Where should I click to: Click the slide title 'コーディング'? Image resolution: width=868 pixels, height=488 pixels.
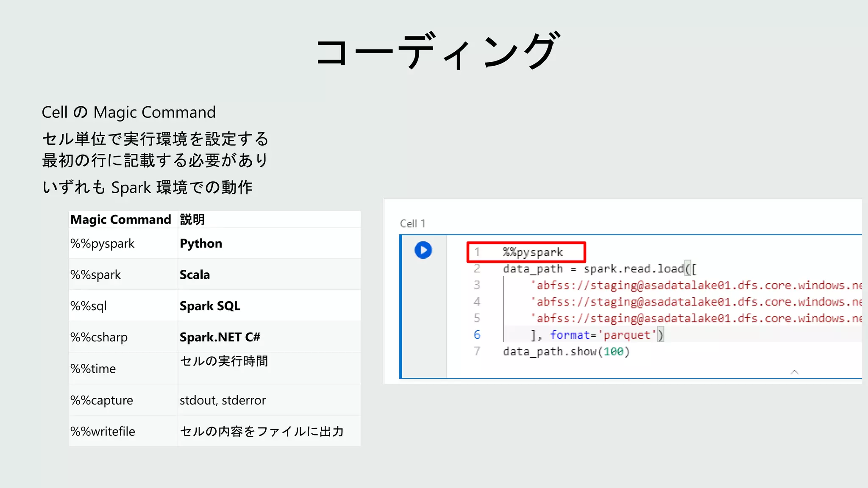[x=438, y=50]
